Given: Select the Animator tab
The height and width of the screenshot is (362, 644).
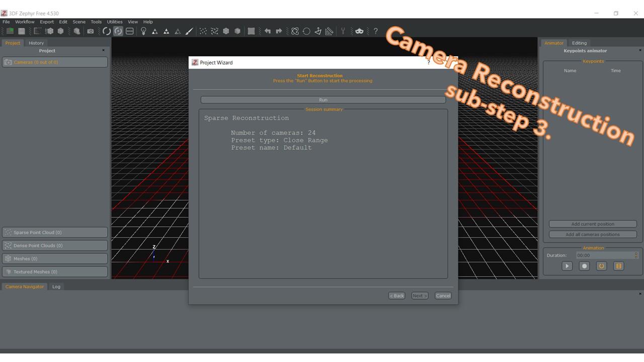Looking at the screenshot, I should [554, 43].
